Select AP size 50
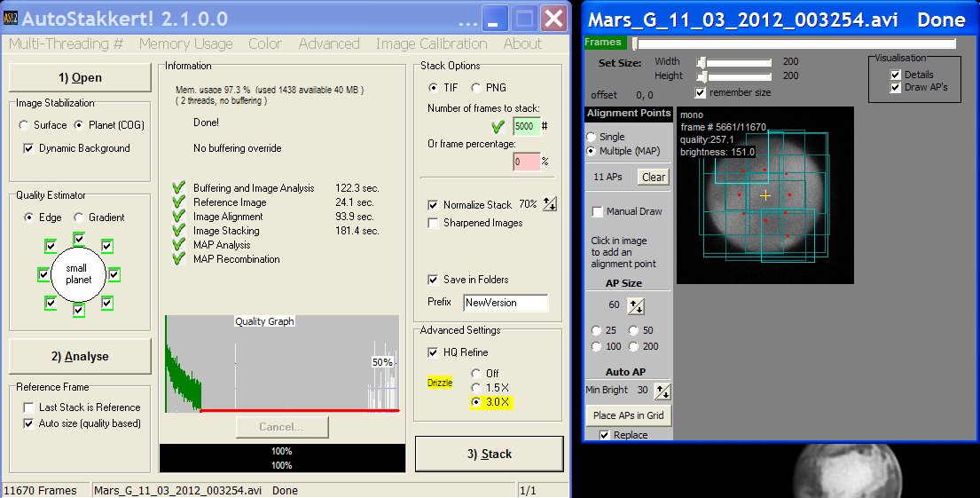The height and width of the screenshot is (498, 980). pos(634,330)
